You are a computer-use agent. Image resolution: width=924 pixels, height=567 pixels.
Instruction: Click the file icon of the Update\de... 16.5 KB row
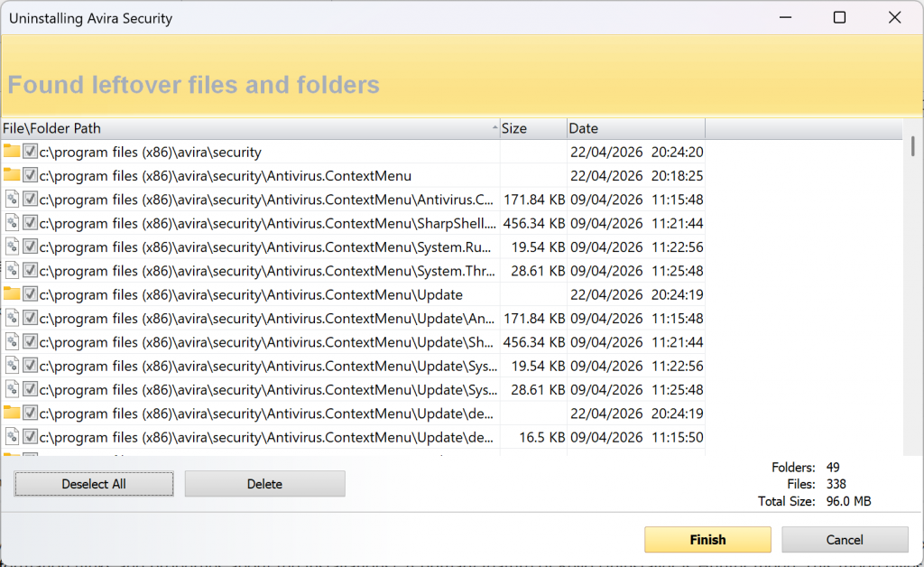12,437
